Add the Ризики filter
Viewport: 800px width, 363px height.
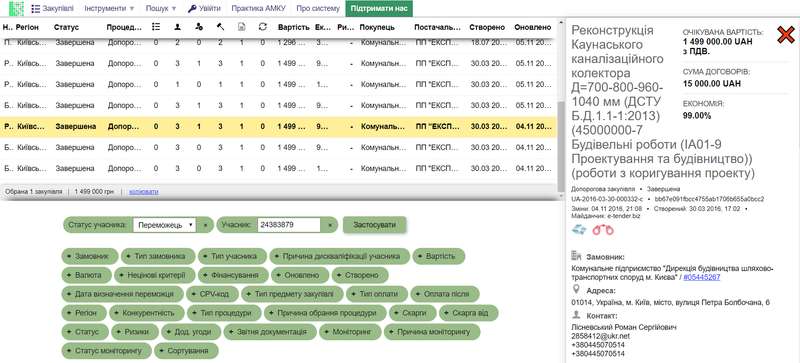[x=135, y=331]
